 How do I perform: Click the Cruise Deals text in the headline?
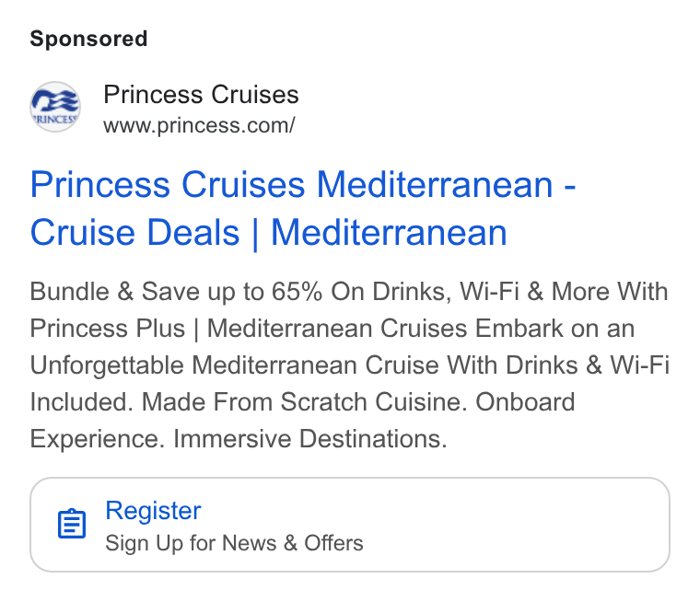click(x=134, y=232)
